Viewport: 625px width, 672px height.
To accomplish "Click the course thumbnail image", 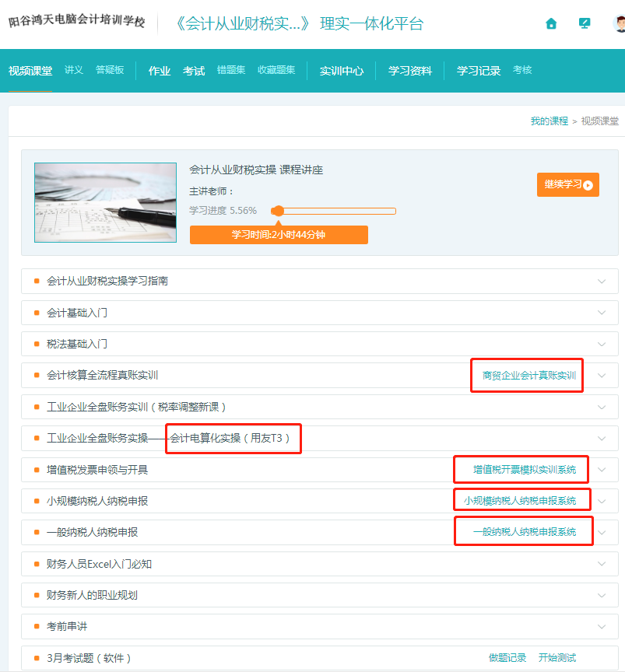I will tap(106, 203).
